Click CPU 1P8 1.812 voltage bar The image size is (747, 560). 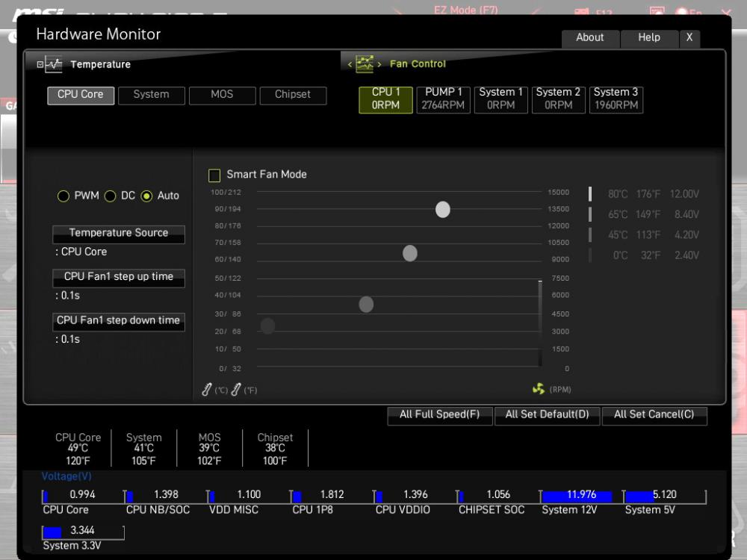[x=332, y=496]
